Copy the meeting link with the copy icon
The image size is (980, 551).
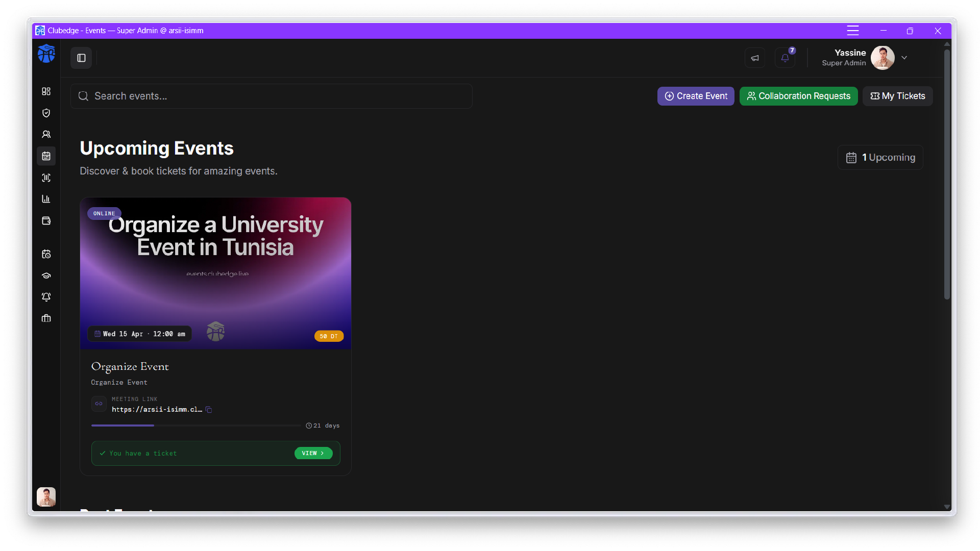209,410
